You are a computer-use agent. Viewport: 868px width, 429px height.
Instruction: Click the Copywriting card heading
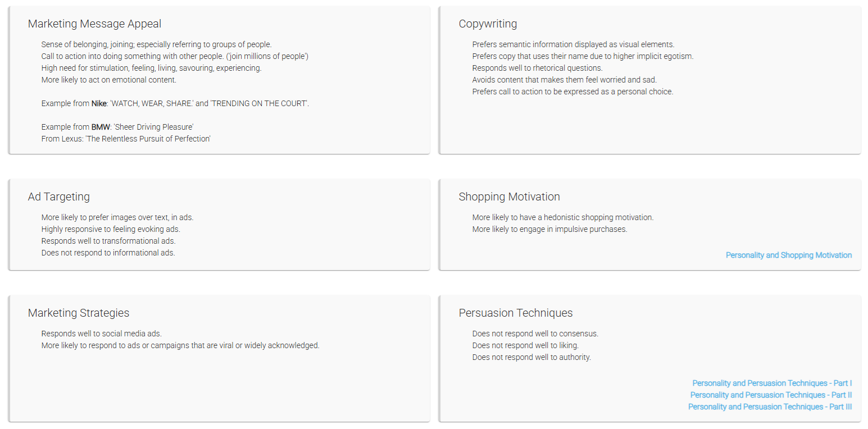click(488, 24)
